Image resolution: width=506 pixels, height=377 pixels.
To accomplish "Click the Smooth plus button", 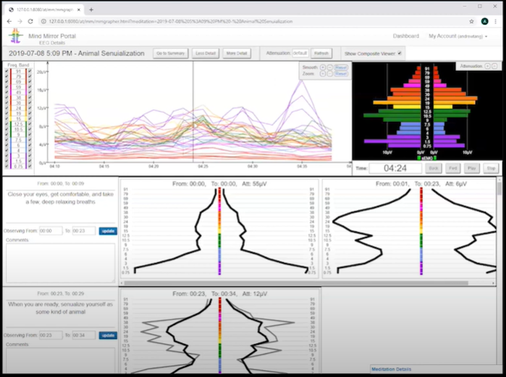I will coord(322,67).
